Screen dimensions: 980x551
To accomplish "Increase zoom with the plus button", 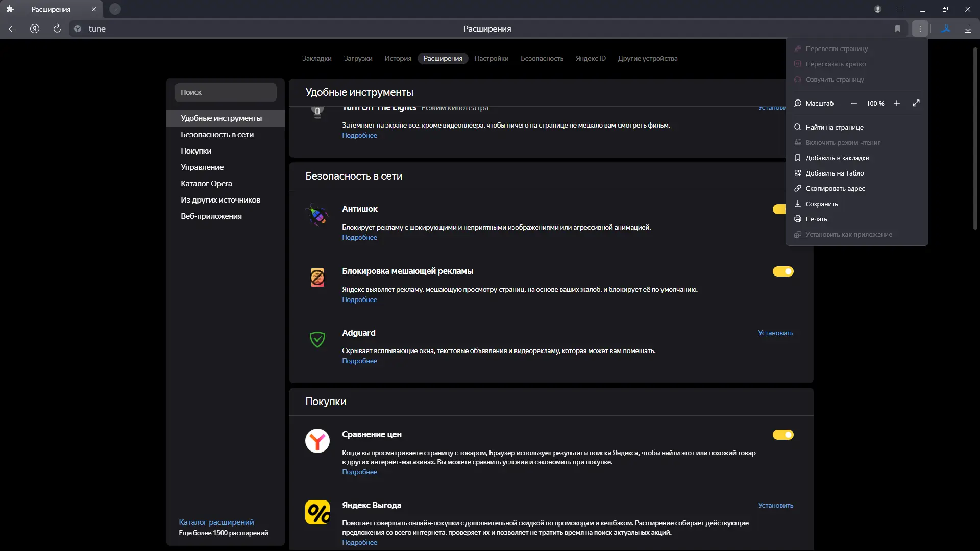I will point(897,103).
